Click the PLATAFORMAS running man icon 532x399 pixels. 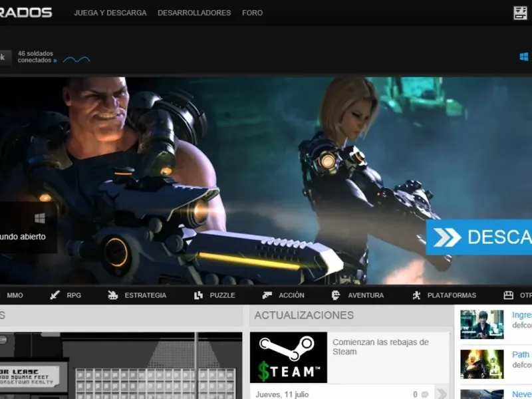pyautogui.click(x=416, y=295)
